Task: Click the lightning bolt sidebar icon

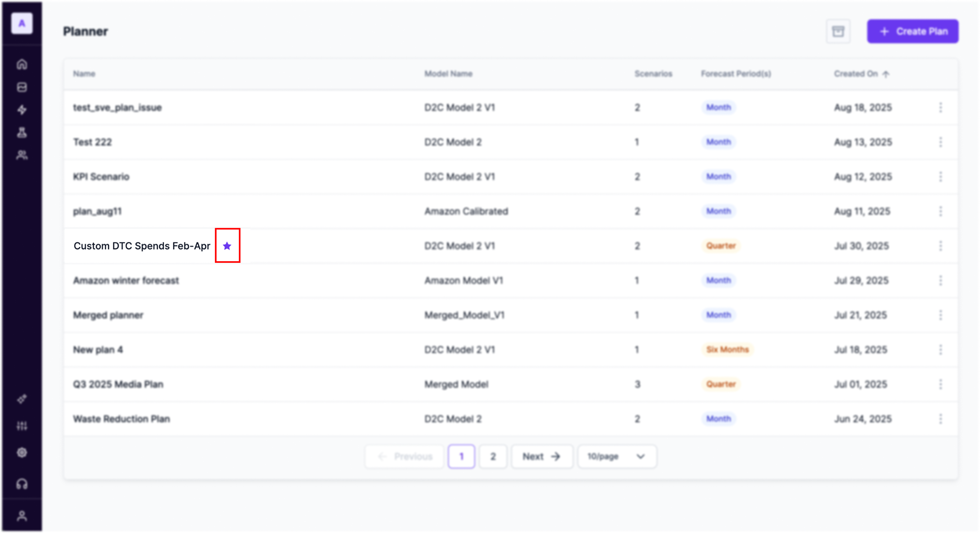Action: click(22, 110)
